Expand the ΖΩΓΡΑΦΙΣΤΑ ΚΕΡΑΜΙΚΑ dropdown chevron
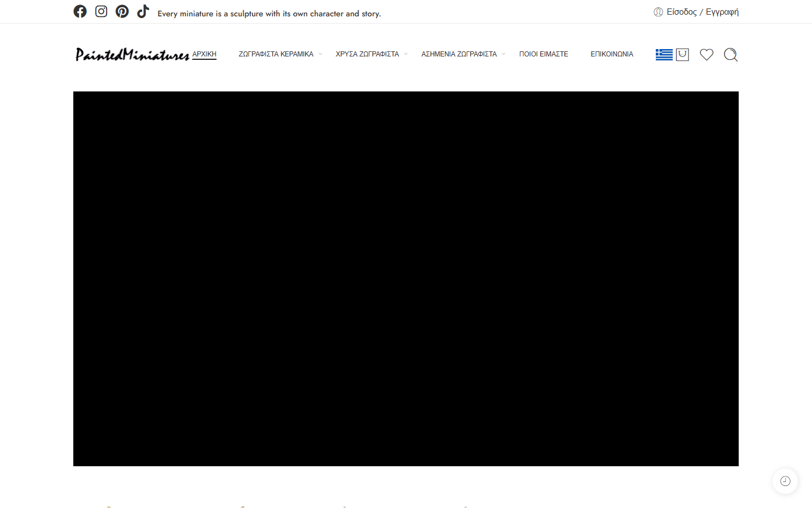Image resolution: width=812 pixels, height=508 pixels. pyautogui.click(x=320, y=54)
